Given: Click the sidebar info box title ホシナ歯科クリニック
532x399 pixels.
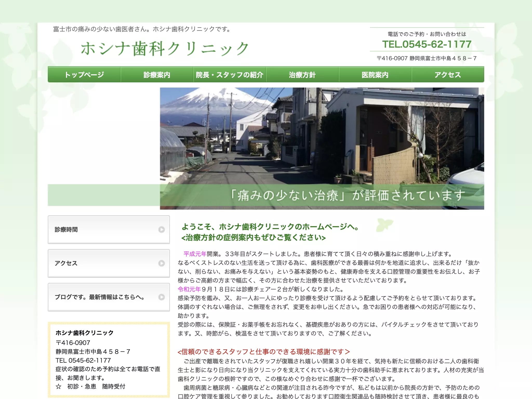Looking at the screenshot, I should coord(85,333).
